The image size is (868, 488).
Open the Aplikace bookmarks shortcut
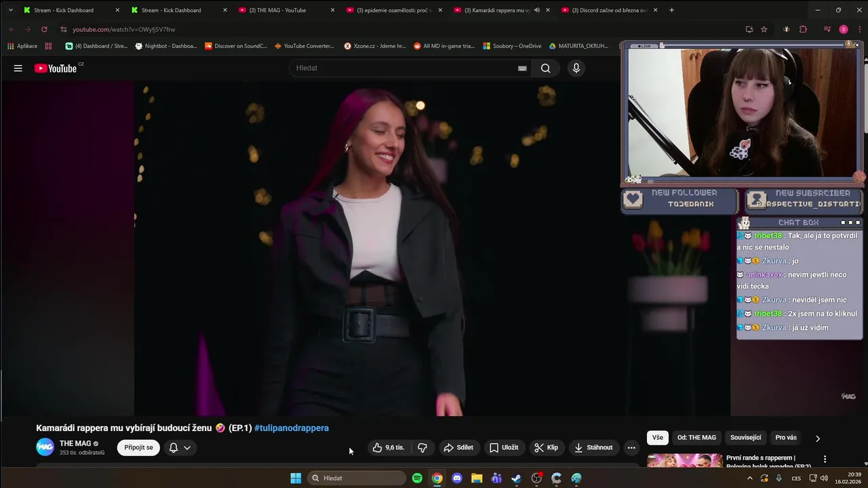click(22, 46)
